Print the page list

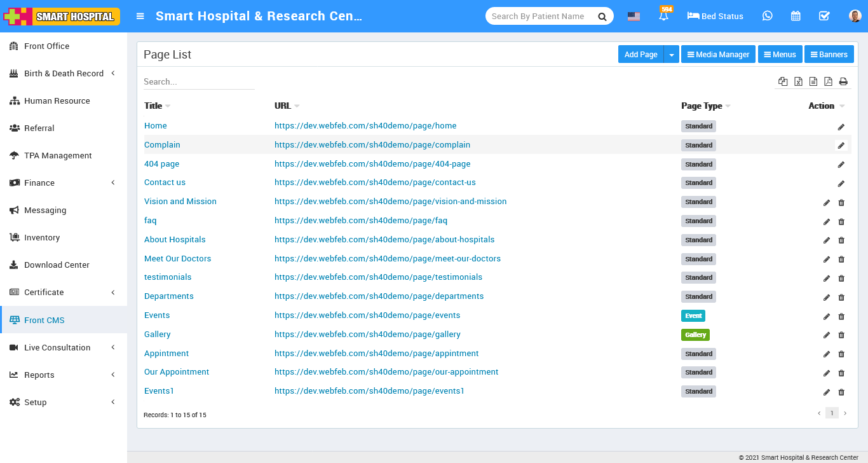point(844,81)
